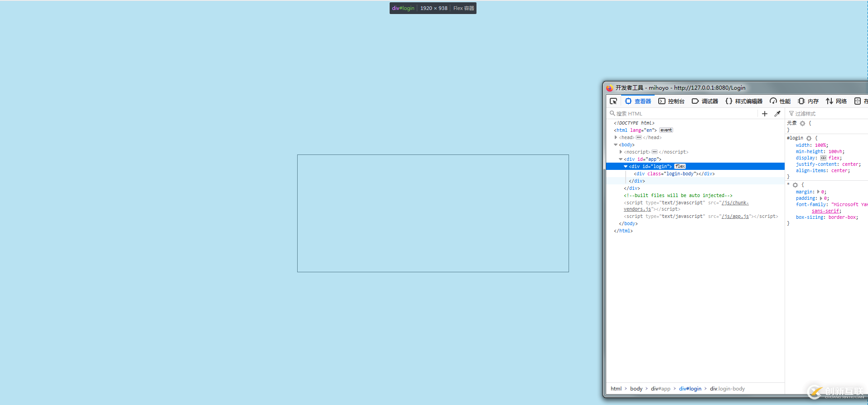The height and width of the screenshot is (405, 868).
Task: Click the 过滤样式 filter styles field
Action: pyautogui.click(x=828, y=114)
